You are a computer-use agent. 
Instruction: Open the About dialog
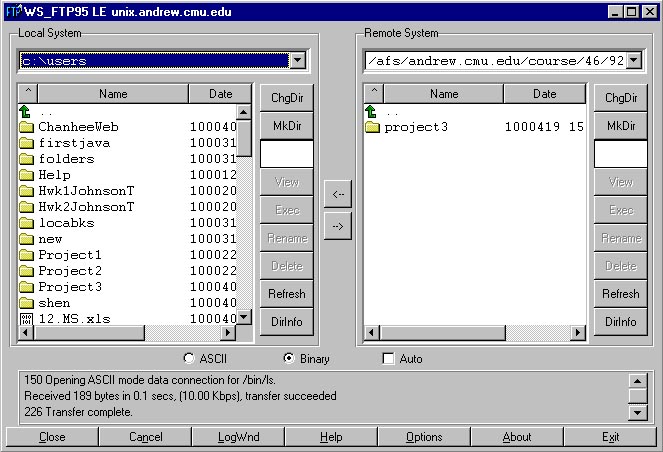click(517, 437)
